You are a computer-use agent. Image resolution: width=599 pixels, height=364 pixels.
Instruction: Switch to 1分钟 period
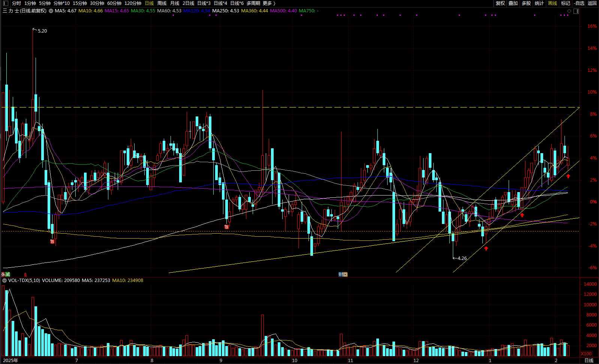coord(30,3)
